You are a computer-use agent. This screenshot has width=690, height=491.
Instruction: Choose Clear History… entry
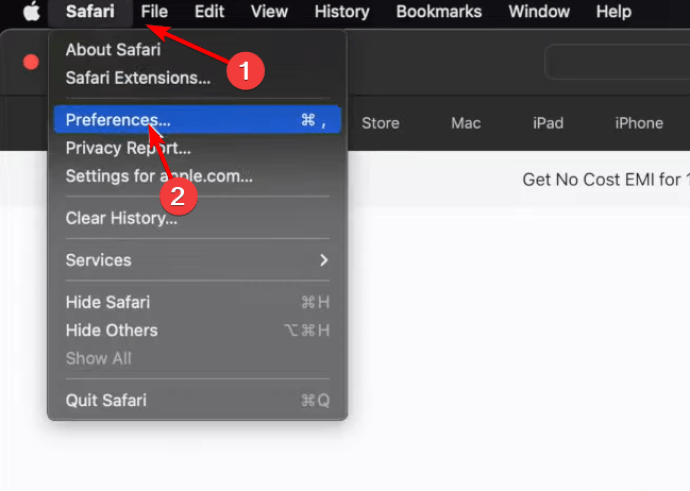197,218
